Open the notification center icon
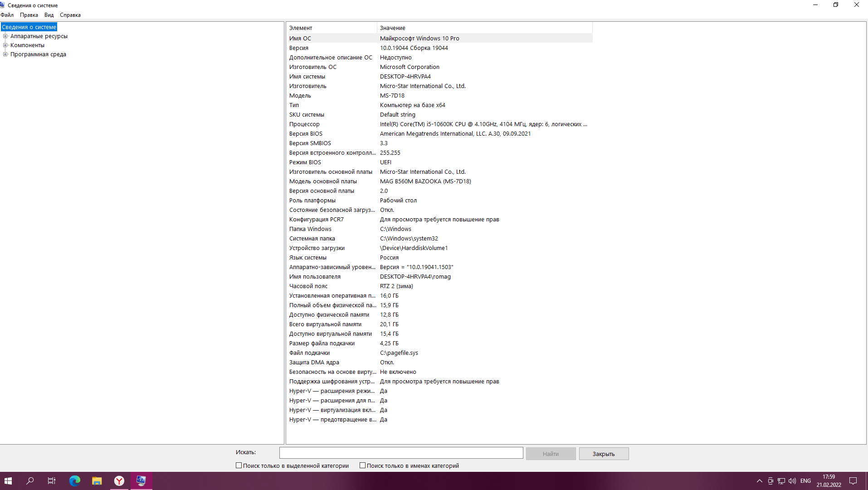Viewport: 868px width, 490px height. point(853,481)
